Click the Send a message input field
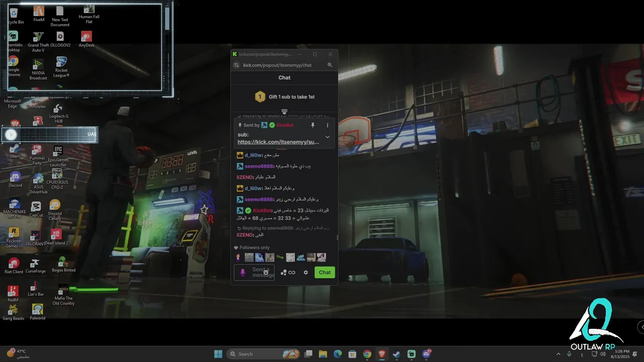644x362 pixels. (254, 273)
